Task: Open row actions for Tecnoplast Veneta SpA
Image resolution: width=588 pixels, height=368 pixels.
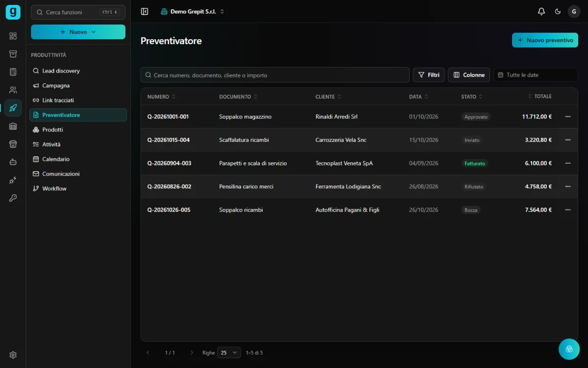Action: [568, 163]
